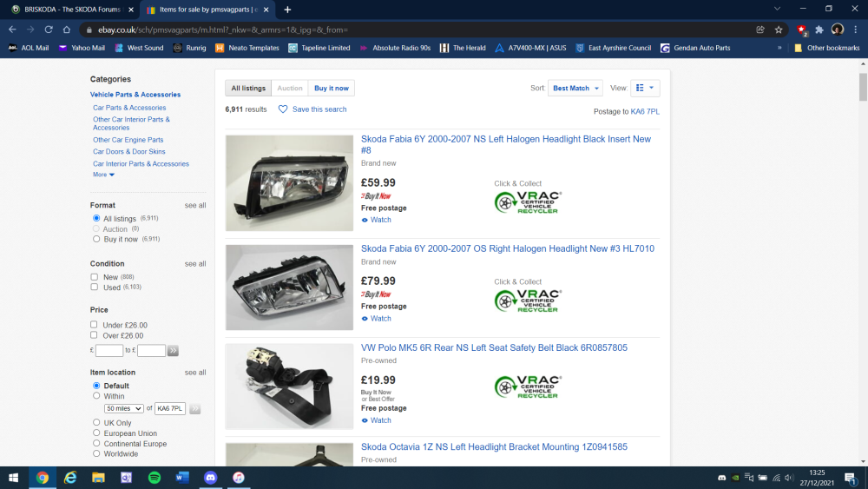Open the Vehicle Parts & Accessories category
The width and height of the screenshot is (868, 489).
pos(135,95)
